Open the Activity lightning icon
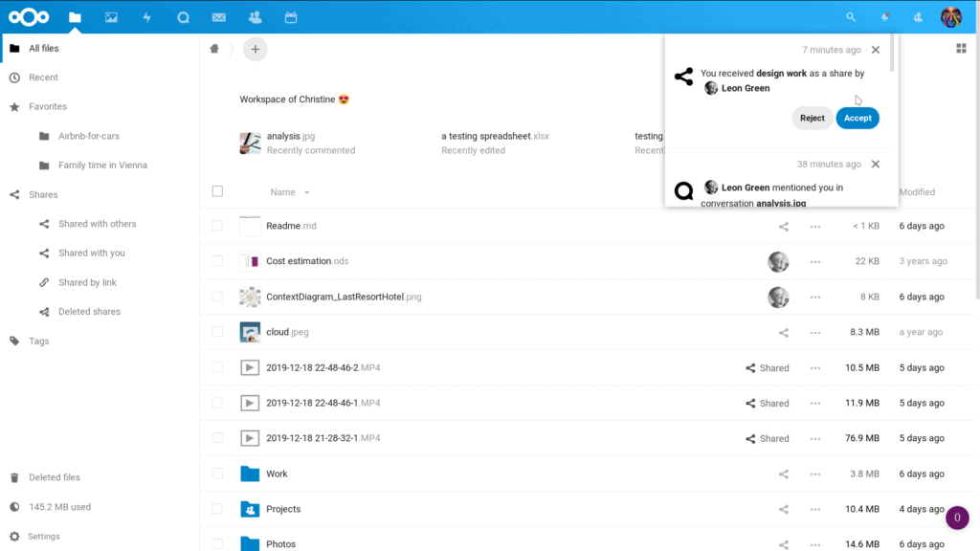This screenshot has height=551, width=980. click(146, 17)
